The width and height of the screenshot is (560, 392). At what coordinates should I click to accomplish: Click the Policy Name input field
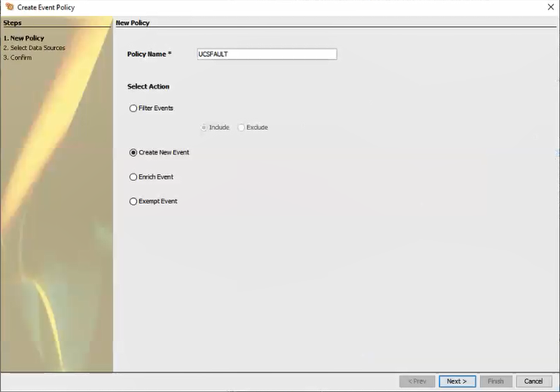click(x=267, y=54)
